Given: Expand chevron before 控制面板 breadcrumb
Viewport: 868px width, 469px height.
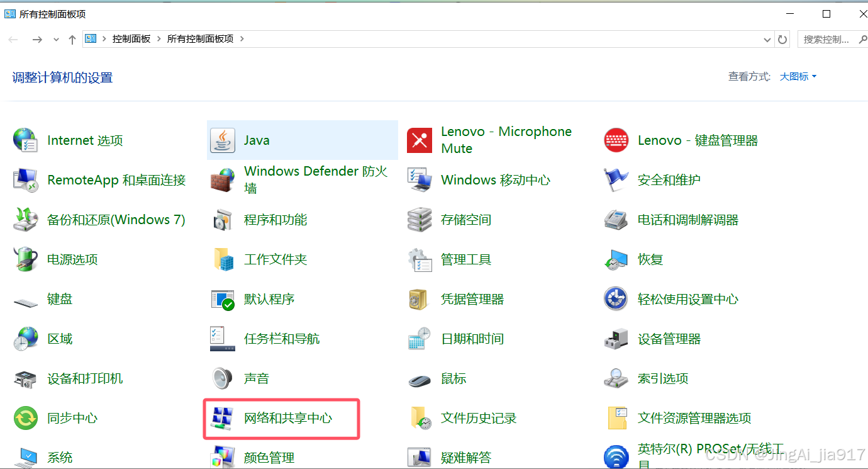Looking at the screenshot, I should coord(104,39).
